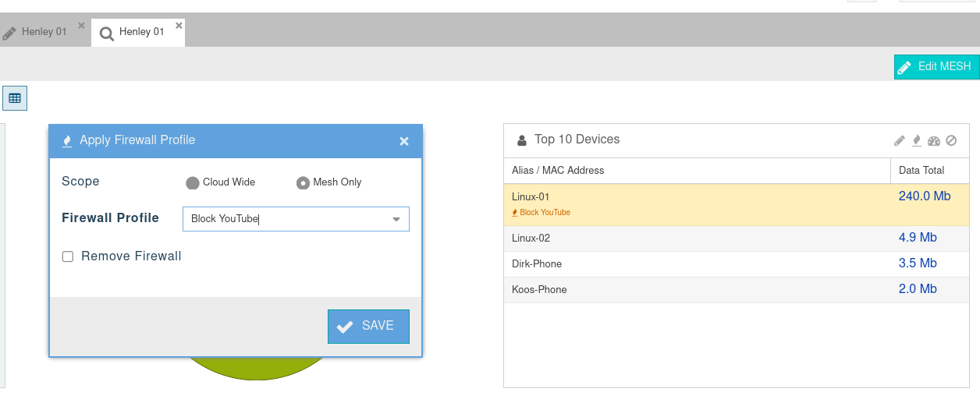Viewport: 980px width, 417px height.
Task: Close the Henley 01 edit tab
Action: pos(81,26)
